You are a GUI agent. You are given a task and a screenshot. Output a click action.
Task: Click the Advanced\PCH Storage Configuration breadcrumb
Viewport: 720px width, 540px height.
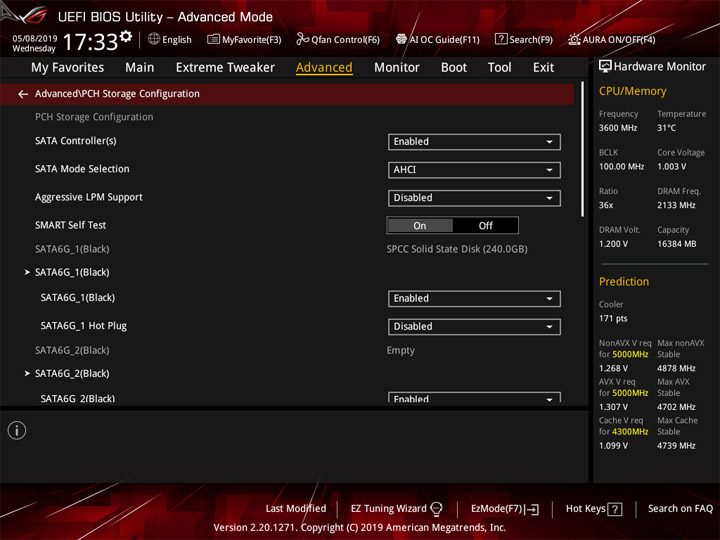[x=117, y=94]
